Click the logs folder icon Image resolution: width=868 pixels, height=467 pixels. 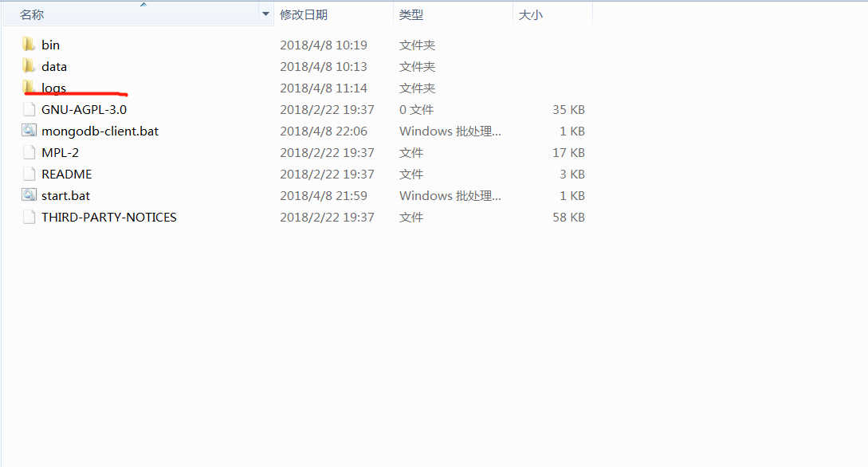click(29, 87)
